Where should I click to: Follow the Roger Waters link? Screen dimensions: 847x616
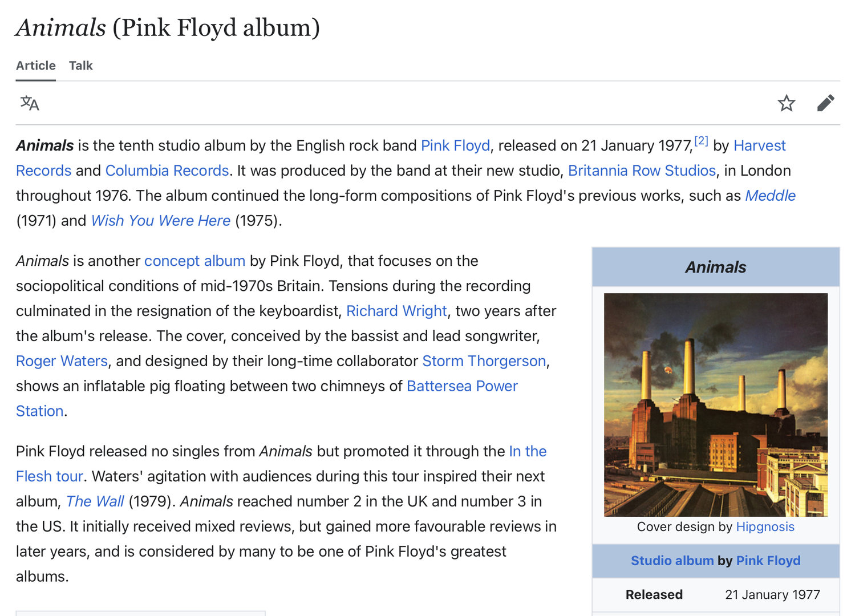coord(62,361)
